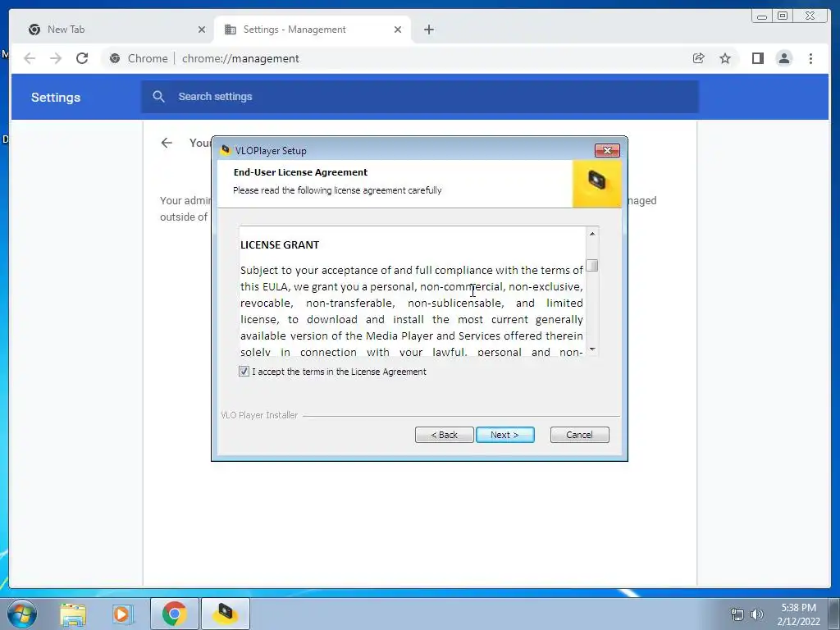
Task: Go back with the Settings page arrow
Action: (x=167, y=143)
